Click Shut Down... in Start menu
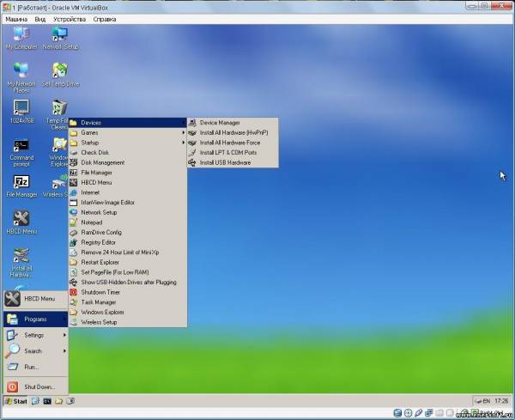The width and height of the screenshot is (515, 420). click(x=35, y=387)
